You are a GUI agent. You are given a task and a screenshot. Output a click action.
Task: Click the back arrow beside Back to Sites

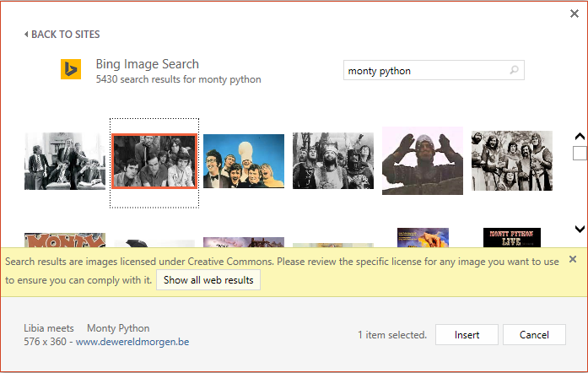pyautogui.click(x=26, y=35)
